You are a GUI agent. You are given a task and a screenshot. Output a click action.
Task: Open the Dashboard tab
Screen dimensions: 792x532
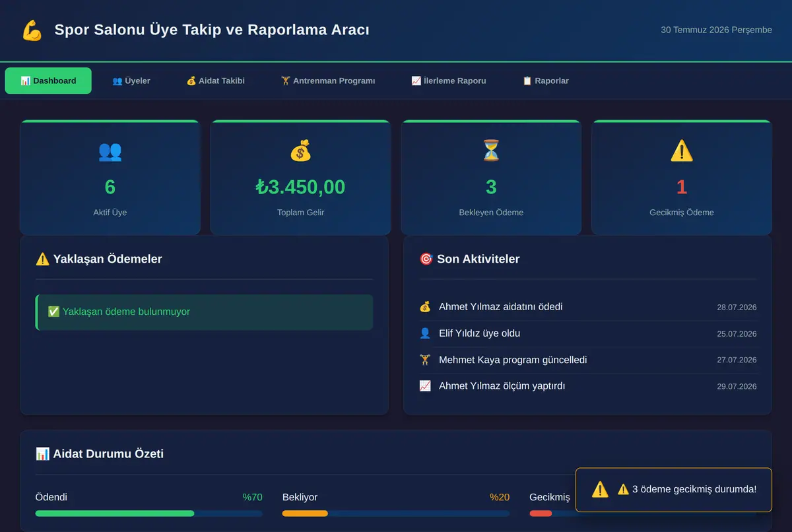point(48,81)
